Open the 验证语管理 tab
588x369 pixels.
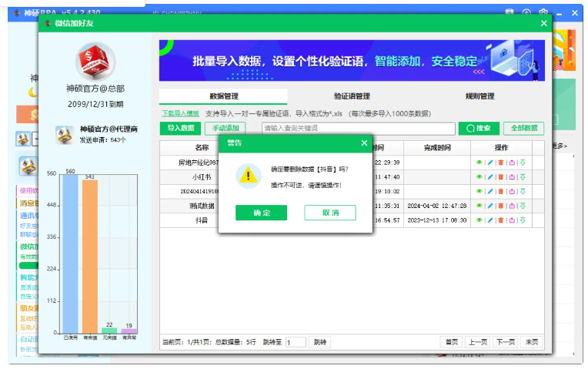click(352, 96)
